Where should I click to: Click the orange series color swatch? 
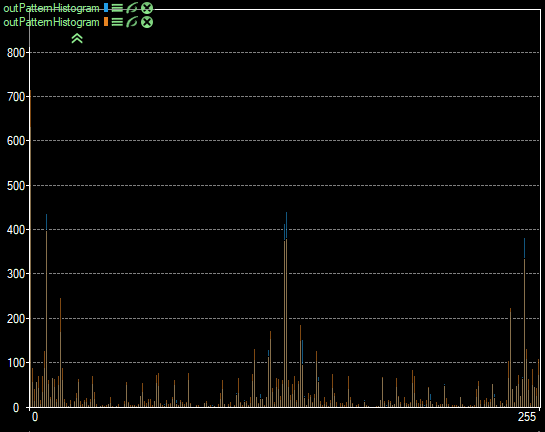click(x=106, y=22)
